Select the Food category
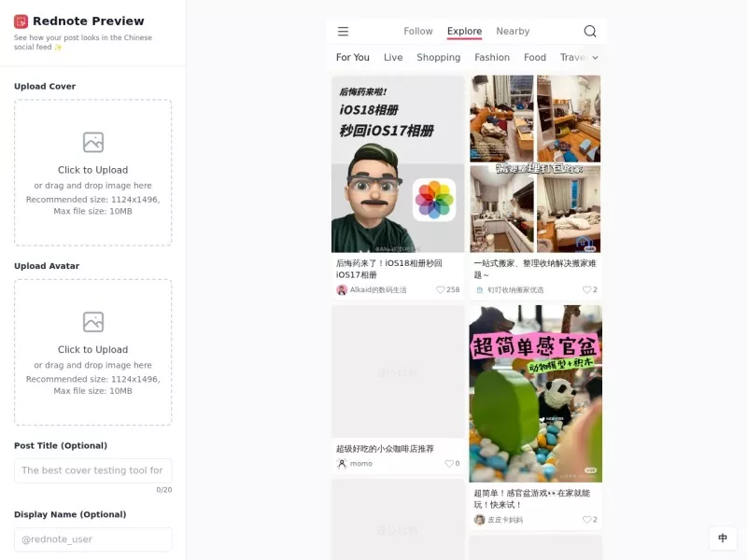 coord(534,58)
